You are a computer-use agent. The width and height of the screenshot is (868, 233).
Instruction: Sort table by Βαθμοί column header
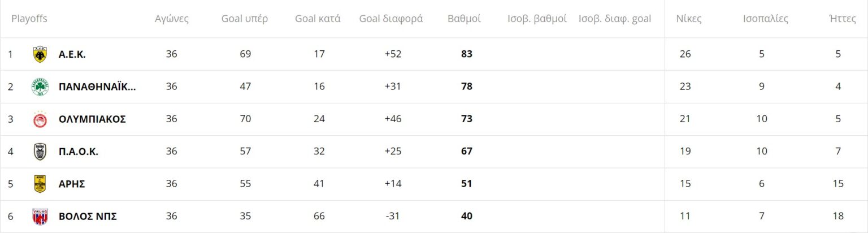point(464,19)
